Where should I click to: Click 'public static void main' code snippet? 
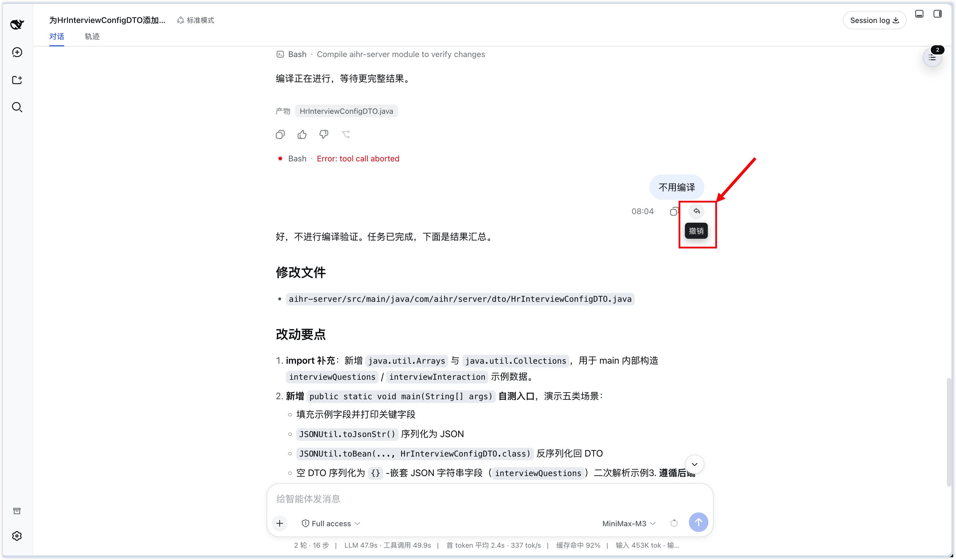[401, 396]
